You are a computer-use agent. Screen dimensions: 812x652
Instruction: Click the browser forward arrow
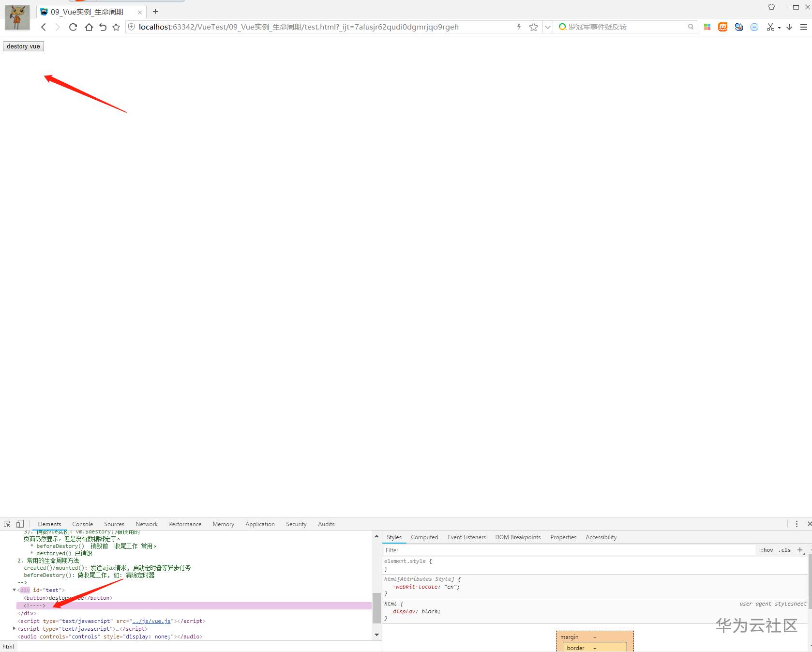click(58, 27)
